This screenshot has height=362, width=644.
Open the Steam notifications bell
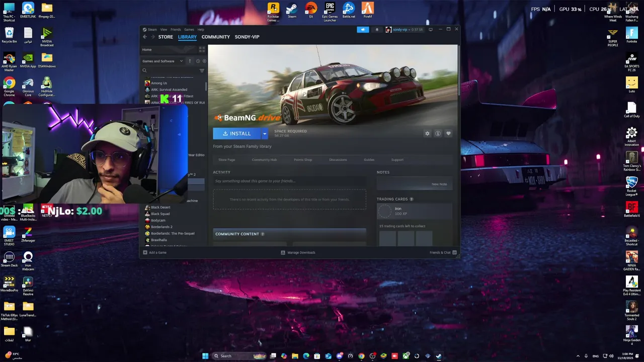[x=377, y=30]
